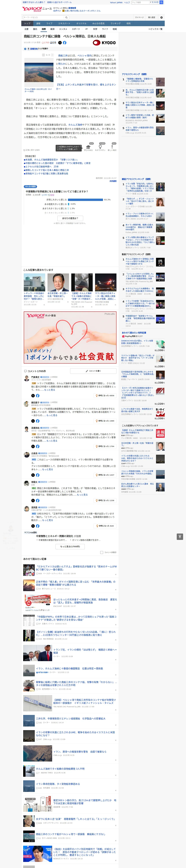This screenshot has width=186, height=868.
Task: Select the スポーツ category tab
Action: [x=76, y=29]
